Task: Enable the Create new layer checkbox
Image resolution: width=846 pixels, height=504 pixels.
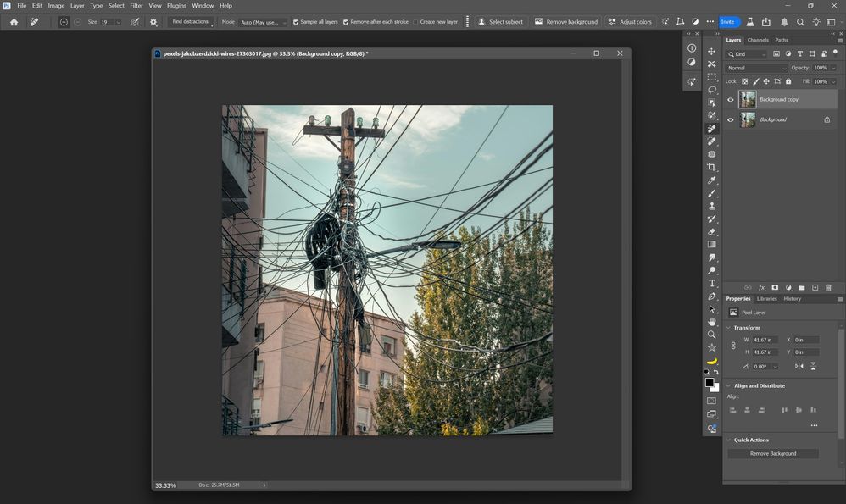Action: tap(415, 22)
